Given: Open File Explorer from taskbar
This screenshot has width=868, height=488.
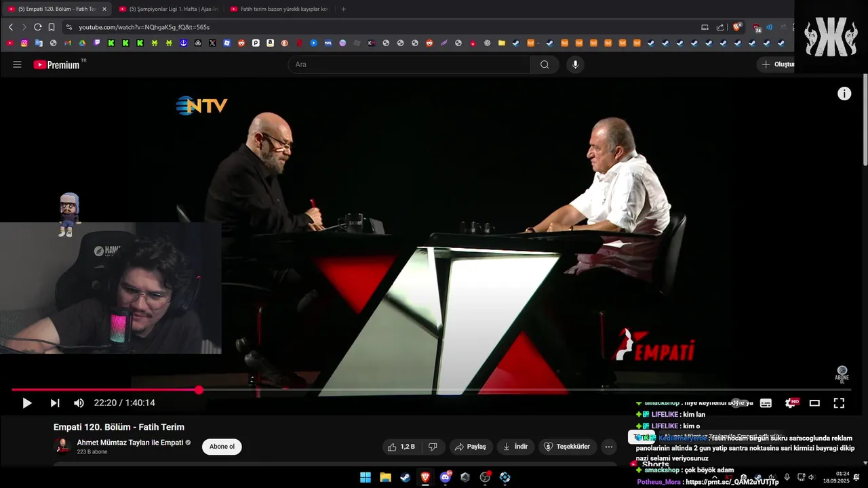Looking at the screenshot, I should [385, 477].
